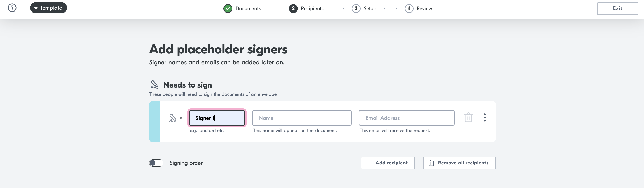Click the Signer 1 placeholder field
The height and width of the screenshot is (188, 644).
coord(217,118)
